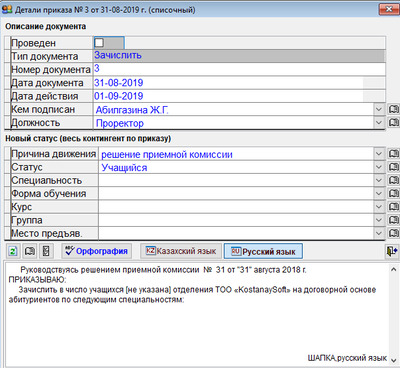The image size is (400, 368).
Task: Click the value решение приемной комиссии
Action: (167, 154)
